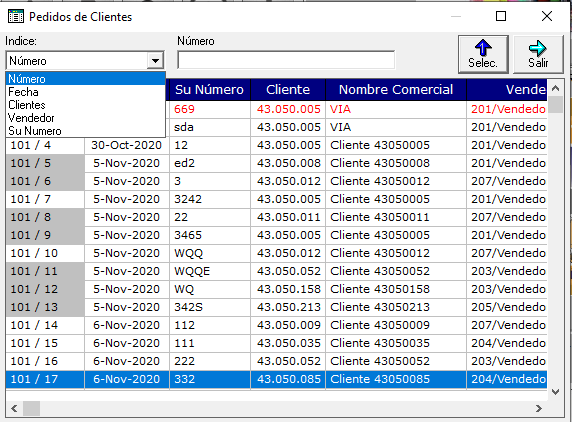Click the vertical scrollbar up arrow
This screenshot has height=422, width=572.
556,88
